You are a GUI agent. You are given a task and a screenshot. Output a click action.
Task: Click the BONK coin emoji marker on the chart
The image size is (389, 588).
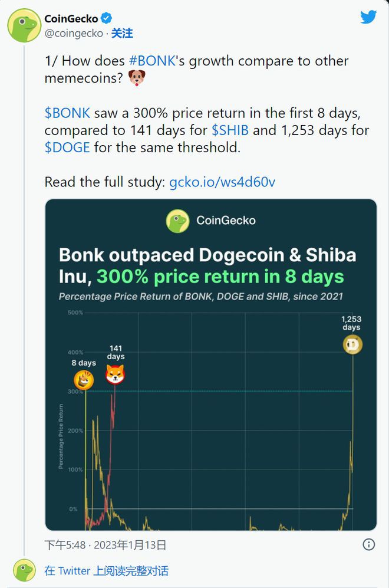coord(84,380)
